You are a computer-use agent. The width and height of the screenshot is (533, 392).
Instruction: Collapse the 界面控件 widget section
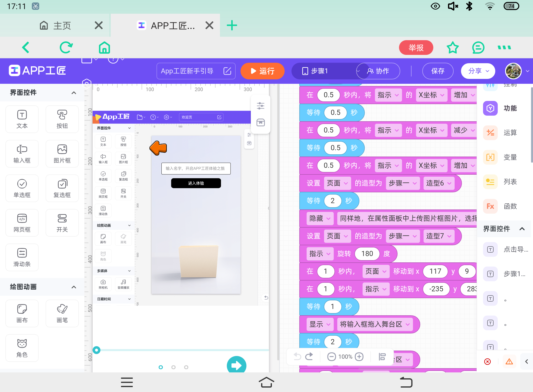[x=74, y=93]
